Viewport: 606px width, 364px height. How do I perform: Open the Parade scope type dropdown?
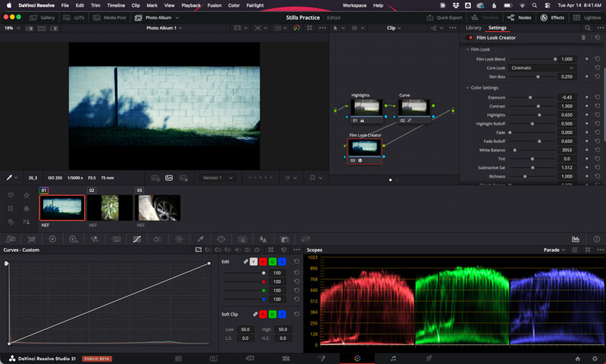coord(554,250)
